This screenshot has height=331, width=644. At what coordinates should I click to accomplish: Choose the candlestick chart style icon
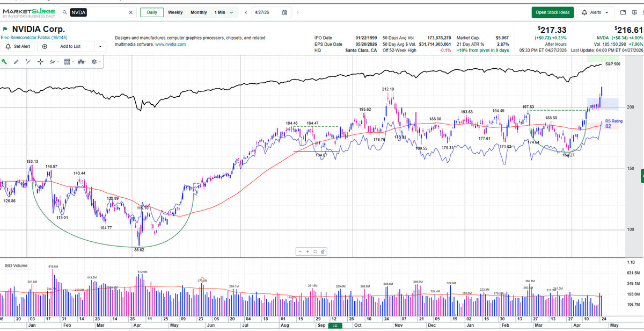[x=81, y=62]
